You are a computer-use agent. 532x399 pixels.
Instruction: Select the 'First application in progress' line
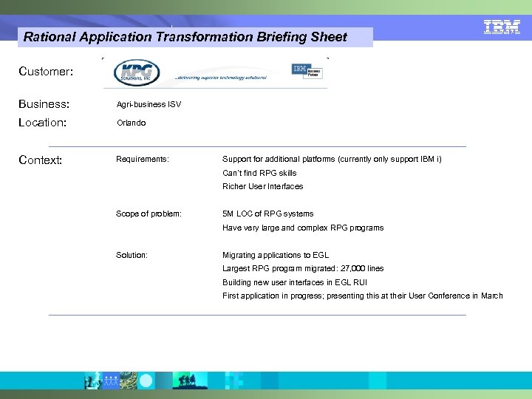click(x=363, y=296)
